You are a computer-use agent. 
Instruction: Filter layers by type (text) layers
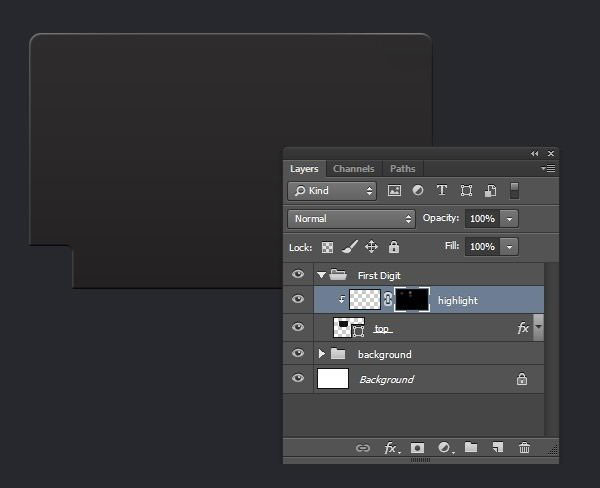[x=442, y=190]
